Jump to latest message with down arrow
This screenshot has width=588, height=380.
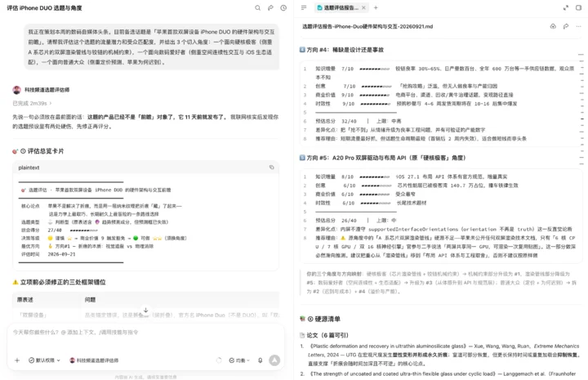point(146,311)
